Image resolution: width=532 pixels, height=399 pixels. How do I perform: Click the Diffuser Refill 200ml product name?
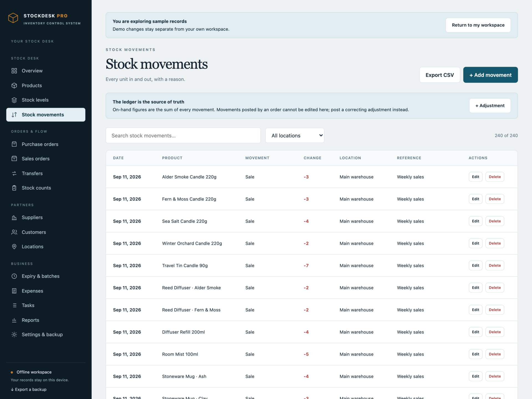pos(183,332)
